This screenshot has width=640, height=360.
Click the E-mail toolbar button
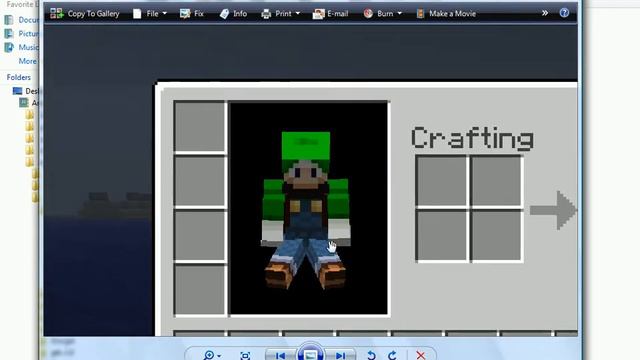pos(330,13)
